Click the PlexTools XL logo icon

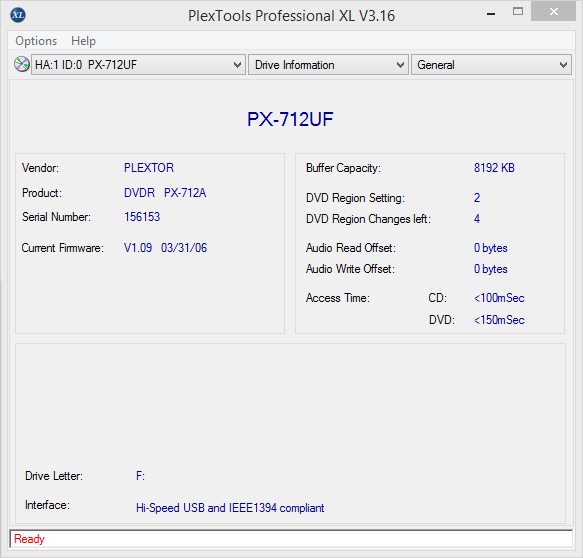pos(17,15)
